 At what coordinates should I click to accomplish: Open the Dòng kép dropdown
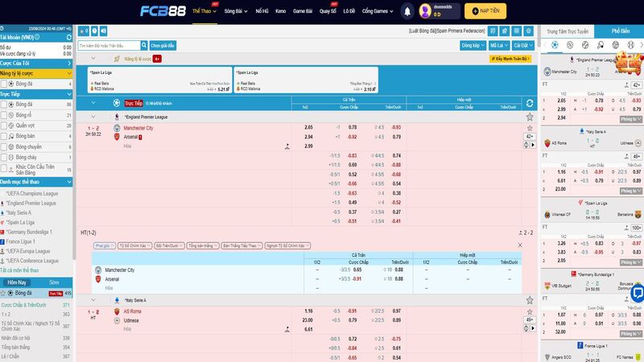[473, 46]
